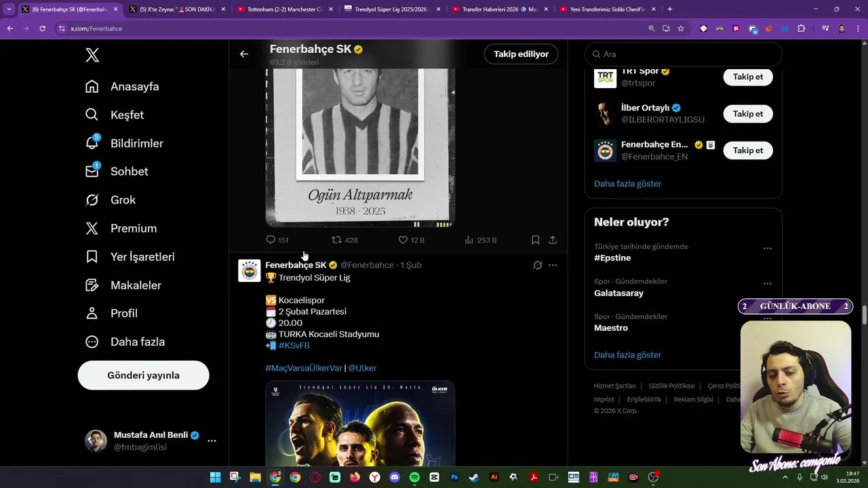The height and width of the screenshot is (488, 868).
Task: Follow İlber Ortaylı with Takip et
Action: pyautogui.click(x=748, y=114)
